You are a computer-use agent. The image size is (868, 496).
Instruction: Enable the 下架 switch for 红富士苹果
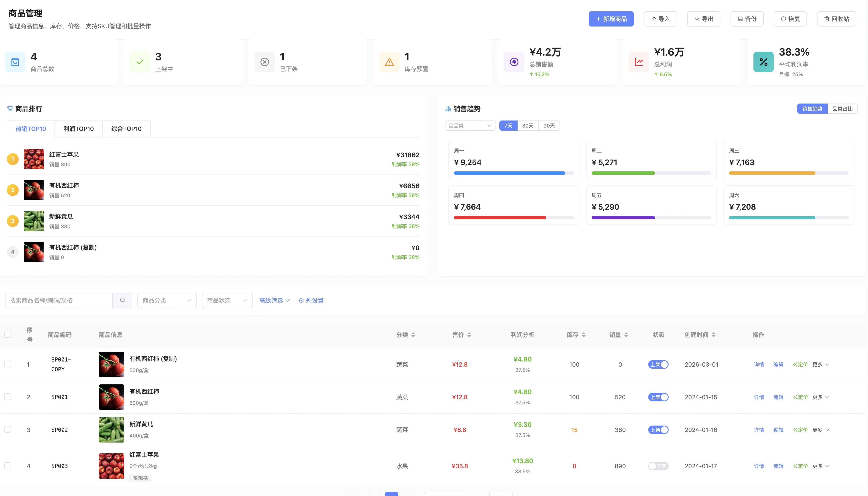658,466
